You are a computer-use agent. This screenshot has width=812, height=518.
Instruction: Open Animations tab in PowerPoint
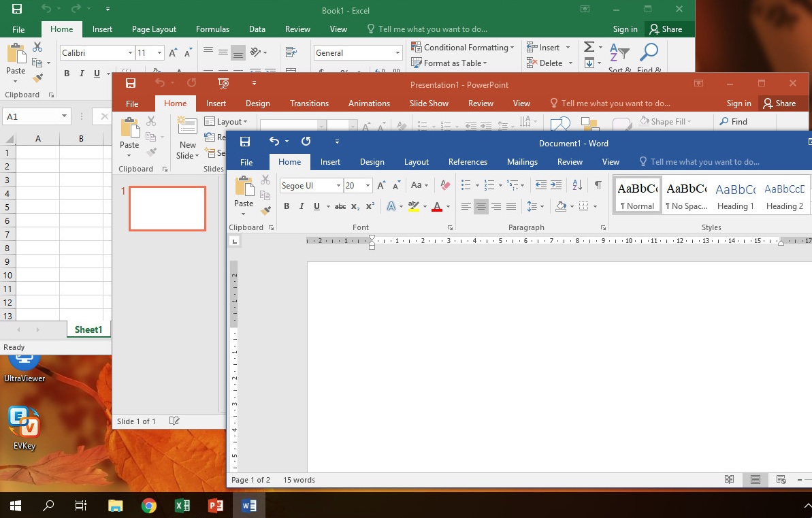369,103
